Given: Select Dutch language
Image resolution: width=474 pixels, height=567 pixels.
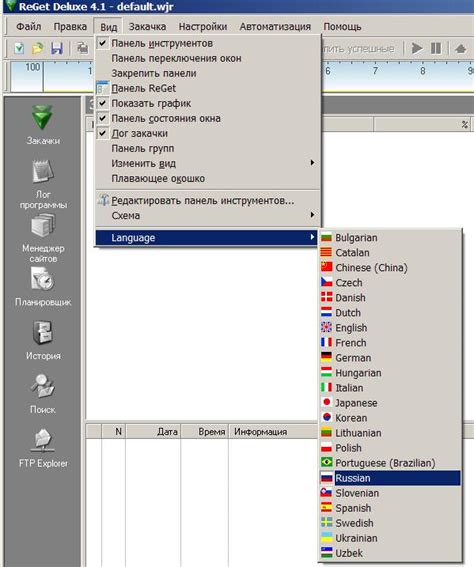Looking at the screenshot, I should [x=390, y=313].
